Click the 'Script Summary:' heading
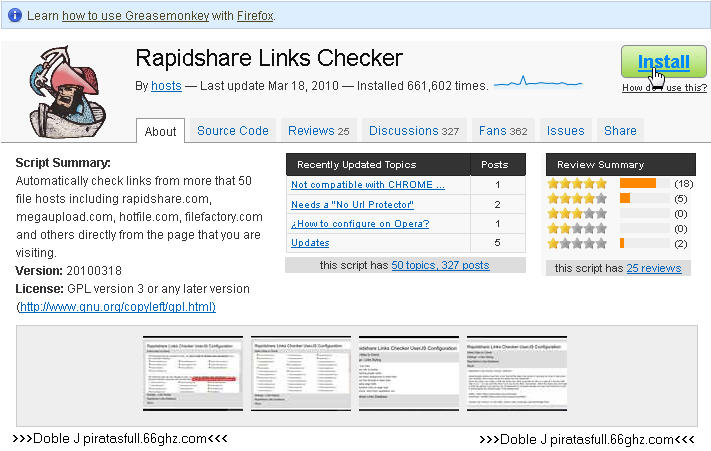 coord(63,163)
